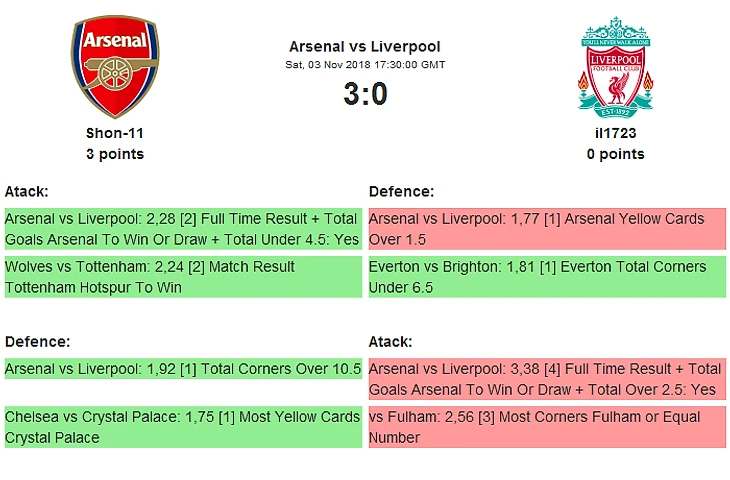Click the Shon-11 3 points label

[x=114, y=154]
